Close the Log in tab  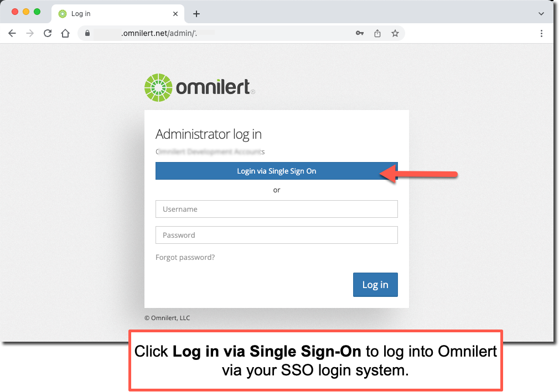pyautogui.click(x=175, y=14)
